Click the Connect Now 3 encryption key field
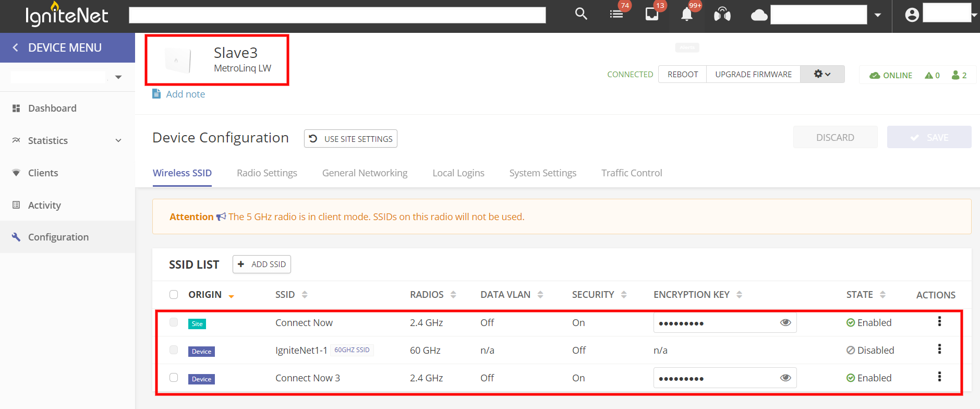 click(725, 378)
